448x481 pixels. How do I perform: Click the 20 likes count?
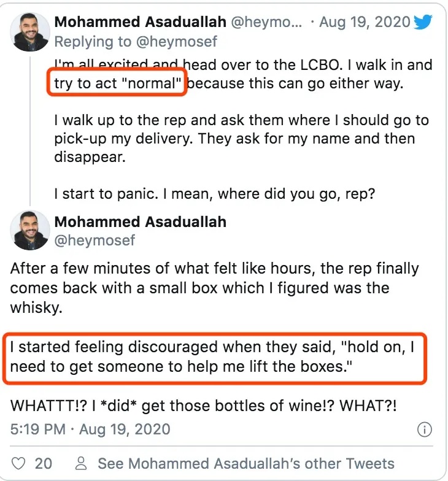coord(43,463)
